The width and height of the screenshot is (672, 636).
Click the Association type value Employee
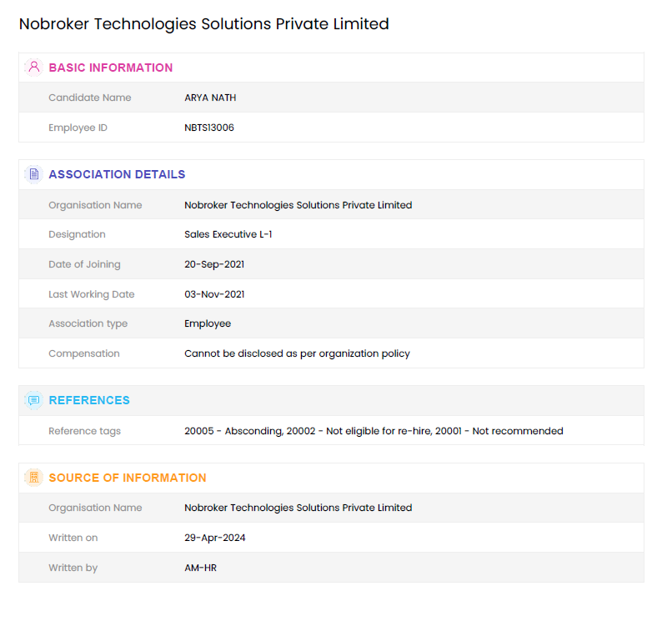point(208,323)
